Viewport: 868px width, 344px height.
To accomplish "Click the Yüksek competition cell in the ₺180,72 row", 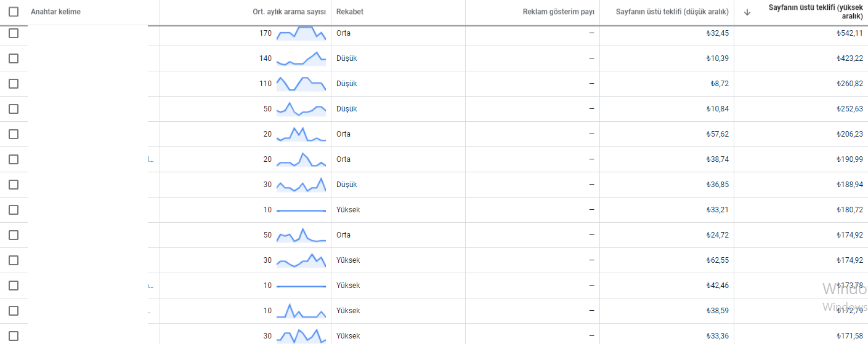I will [x=348, y=210].
